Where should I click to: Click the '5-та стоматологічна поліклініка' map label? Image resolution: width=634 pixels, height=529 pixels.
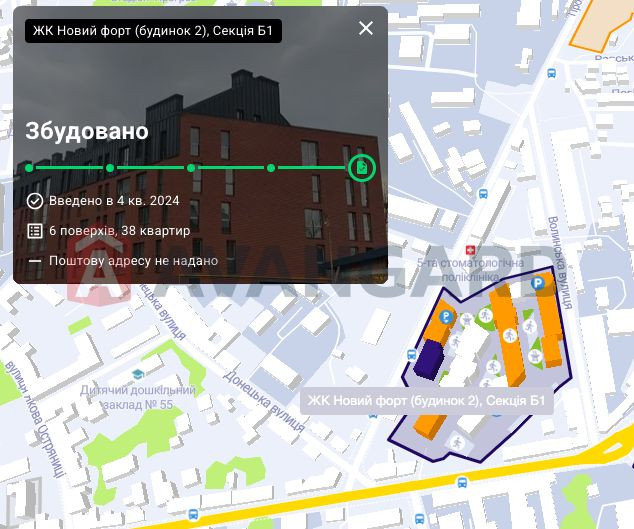coord(470,270)
